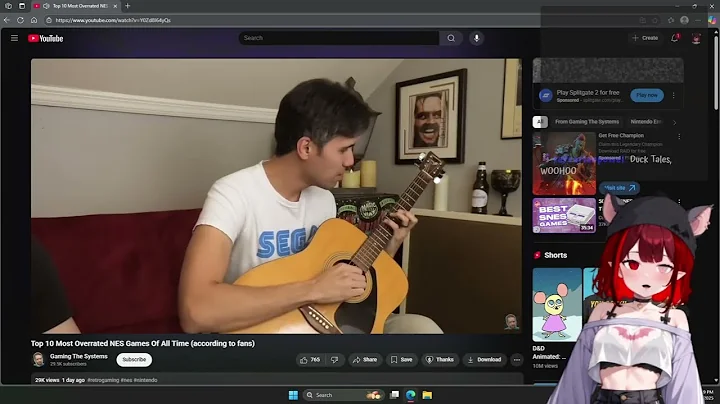Save the video to a playlist

tap(401, 360)
